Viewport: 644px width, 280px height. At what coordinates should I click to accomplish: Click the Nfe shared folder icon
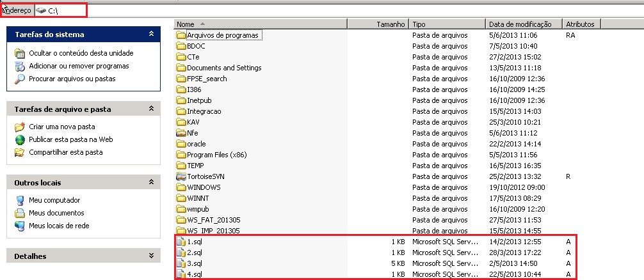[181, 133]
